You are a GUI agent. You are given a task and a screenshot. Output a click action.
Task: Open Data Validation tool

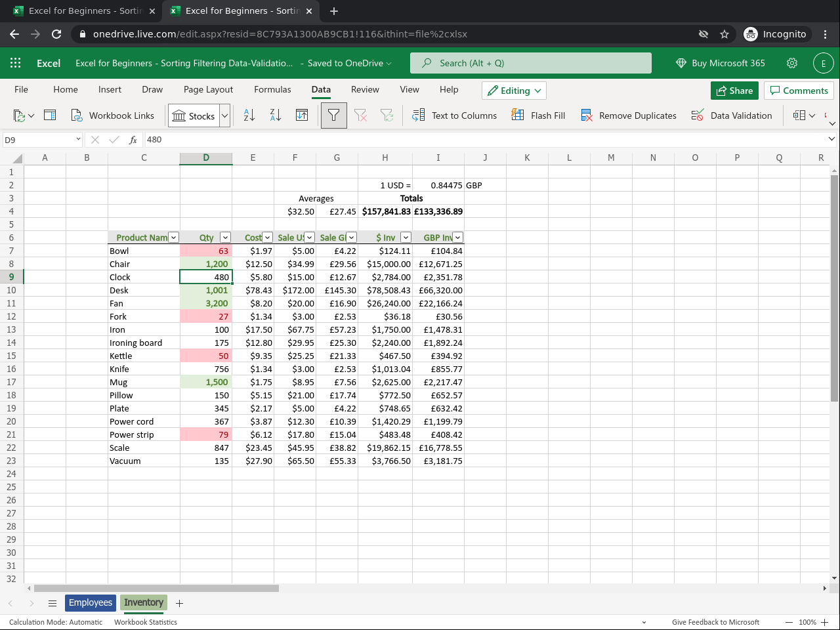732,115
